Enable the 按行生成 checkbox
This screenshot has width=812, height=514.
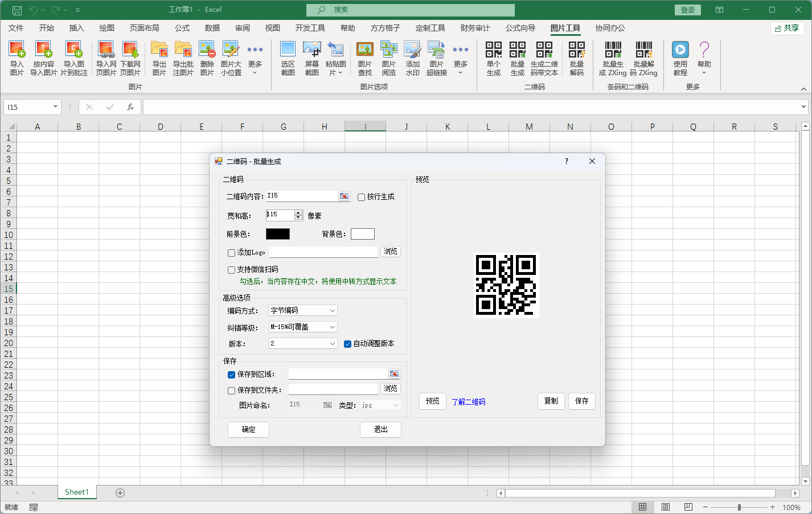pos(361,197)
